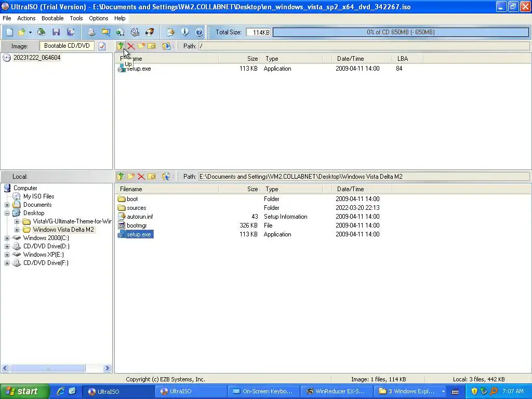Sort local list by the Type column header
Viewport: 532px width, 399px height.
[291, 189]
